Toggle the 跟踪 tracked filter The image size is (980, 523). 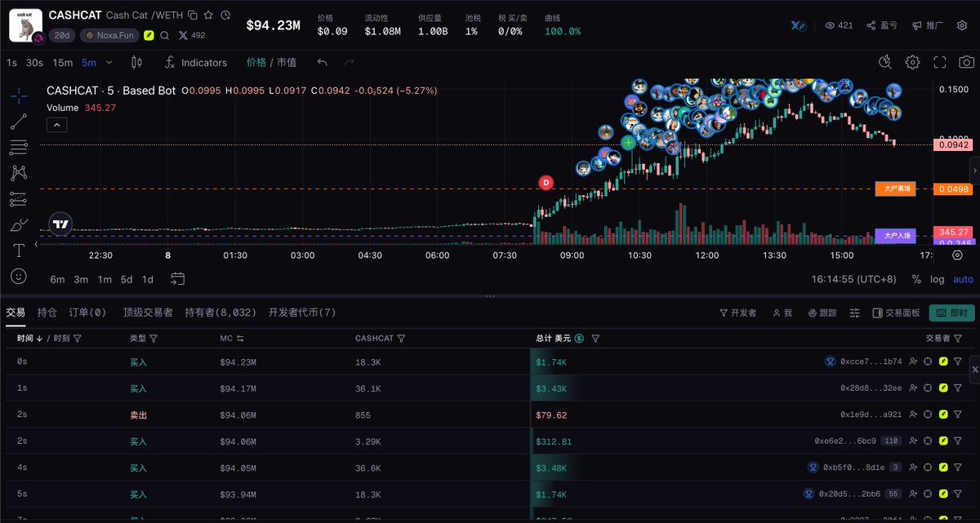coord(822,312)
